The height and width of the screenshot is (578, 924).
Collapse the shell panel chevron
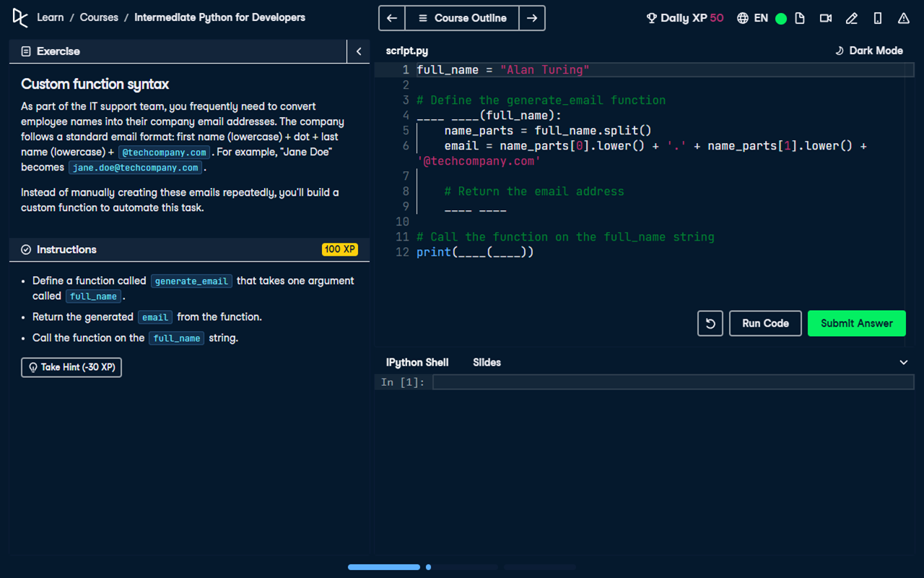(904, 363)
